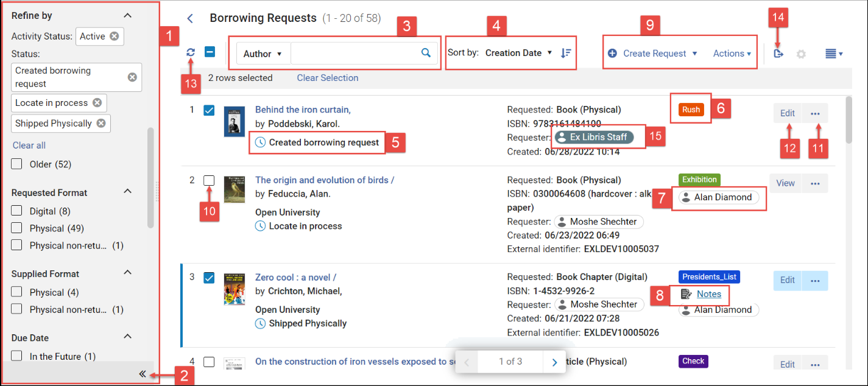This screenshot has width=868, height=386.
Task: Click the export list icon
Action: (x=778, y=54)
